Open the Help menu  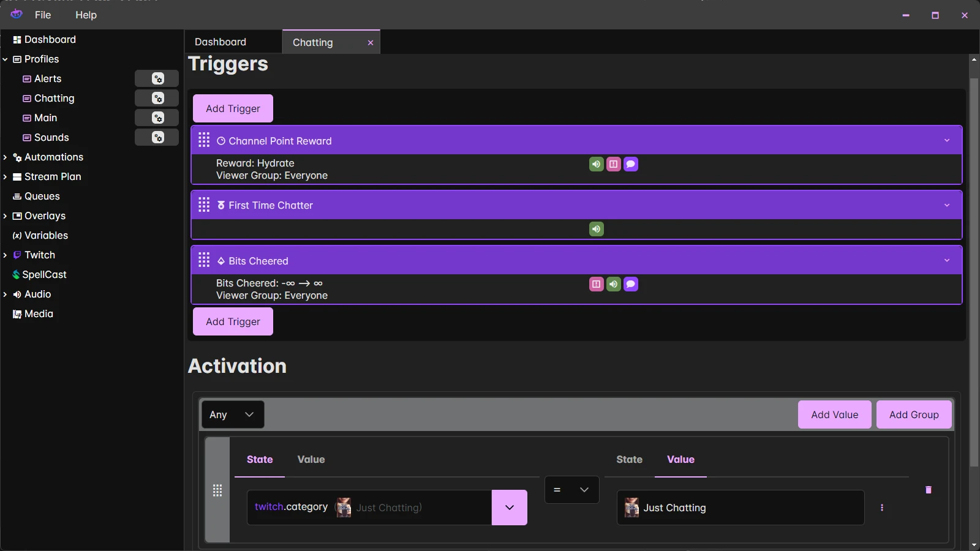tap(86, 15)
